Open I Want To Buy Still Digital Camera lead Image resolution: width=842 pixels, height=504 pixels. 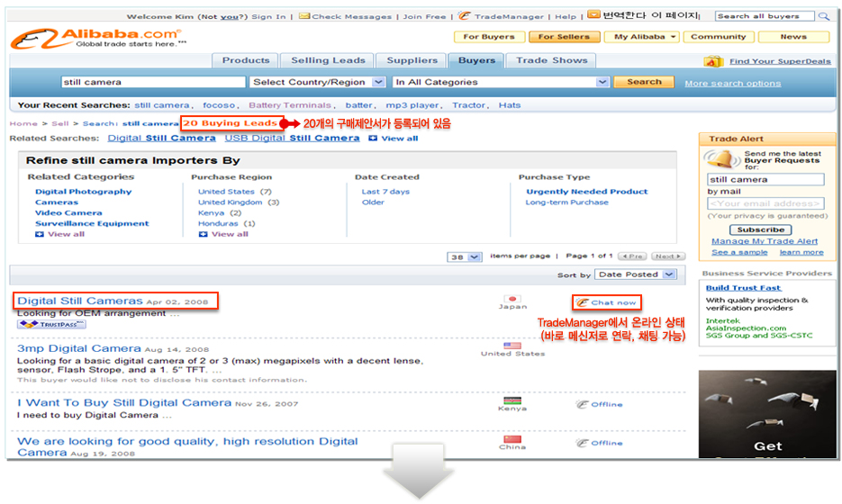pos(124,402)
